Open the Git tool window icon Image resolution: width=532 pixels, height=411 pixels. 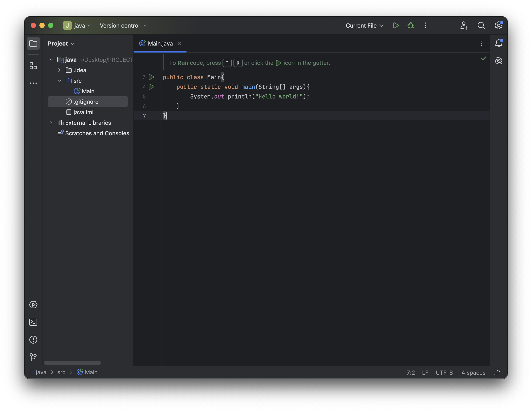[33, 357]
